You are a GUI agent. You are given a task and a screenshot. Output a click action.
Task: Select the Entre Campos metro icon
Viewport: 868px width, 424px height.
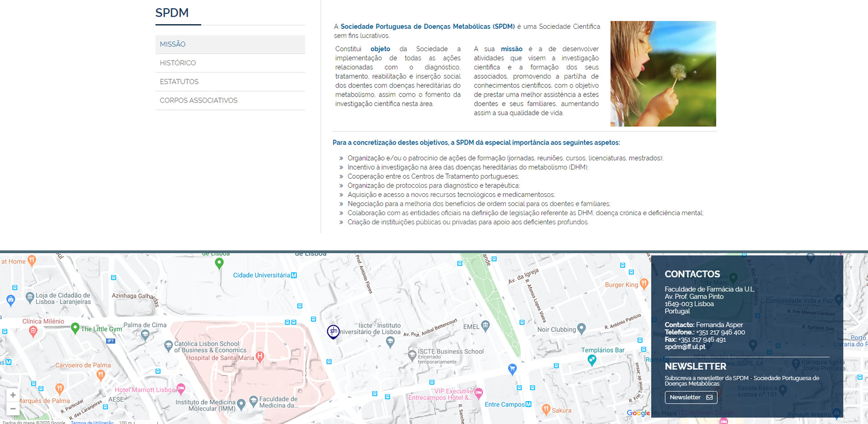coord(528,404)
